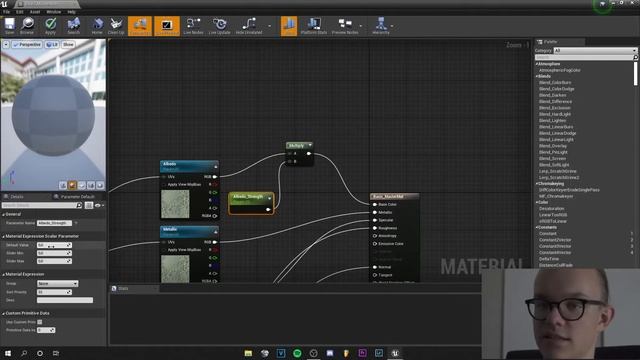
Task: Toggle the Connectors toolbar button
Action: pos(140,26)
